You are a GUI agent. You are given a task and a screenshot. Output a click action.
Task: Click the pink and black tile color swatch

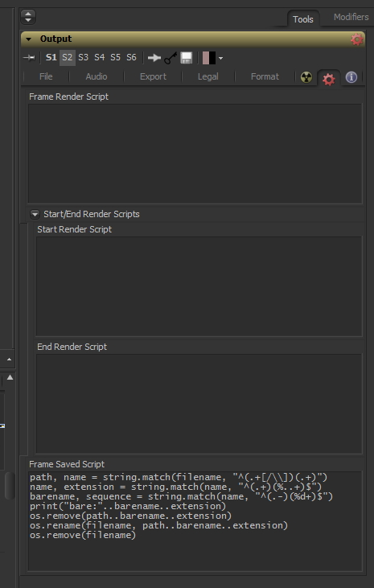pyautogui.click(x=209, y=58)
